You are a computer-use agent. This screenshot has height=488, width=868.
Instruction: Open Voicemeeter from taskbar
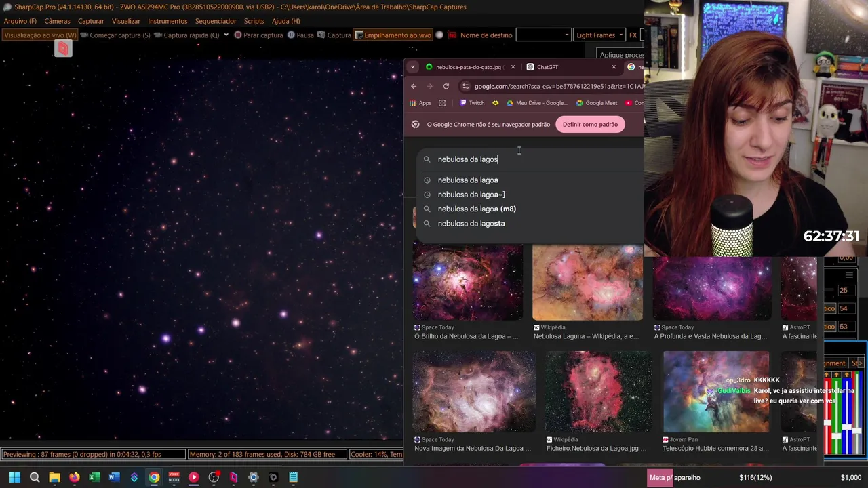pos(174,477)
